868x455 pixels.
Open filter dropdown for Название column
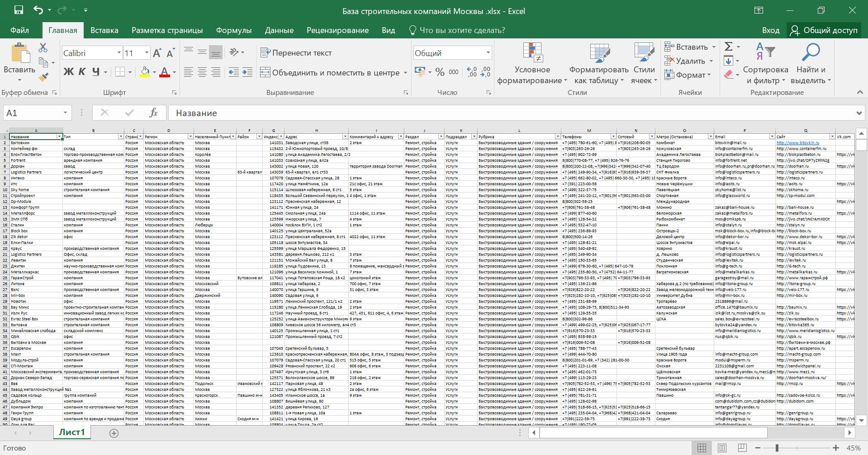coord(59,136)
